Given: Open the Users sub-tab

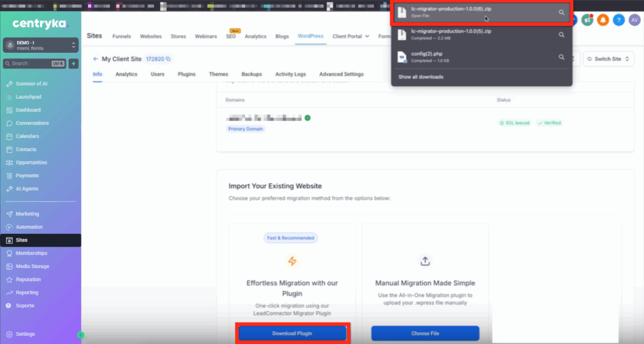Looking at the screenshot, I should coord(157,74).
